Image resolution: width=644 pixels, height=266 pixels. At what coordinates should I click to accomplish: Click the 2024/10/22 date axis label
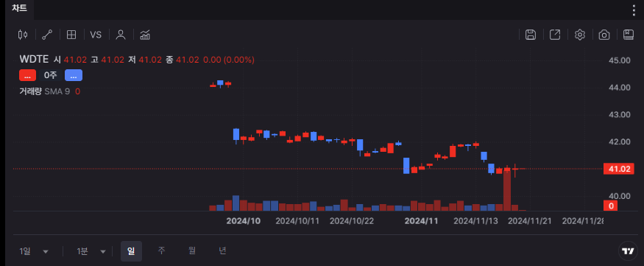(x=352, y=221)
